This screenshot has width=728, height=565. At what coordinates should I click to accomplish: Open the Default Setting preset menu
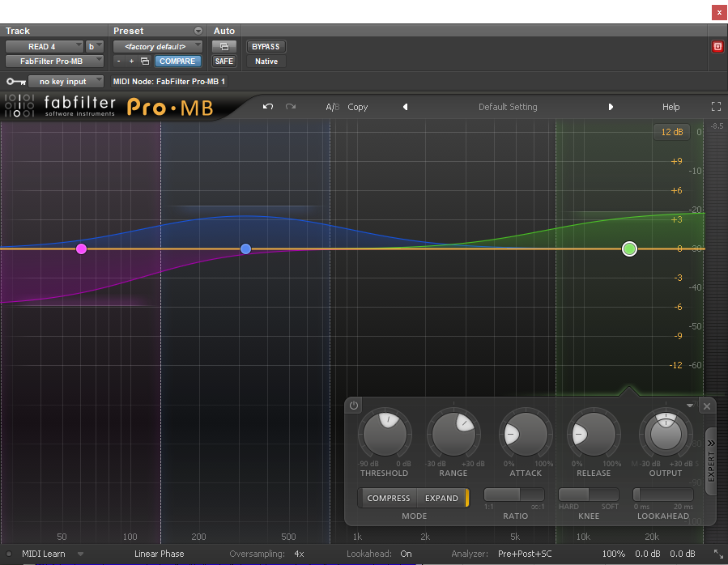pyautogui.click(x=508, y=107)
